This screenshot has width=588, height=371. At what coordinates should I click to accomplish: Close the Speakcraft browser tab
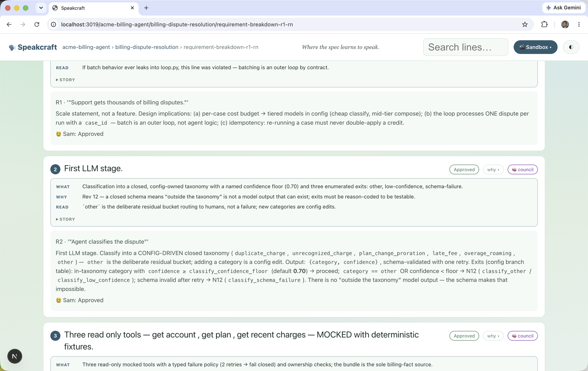[132, 8]
